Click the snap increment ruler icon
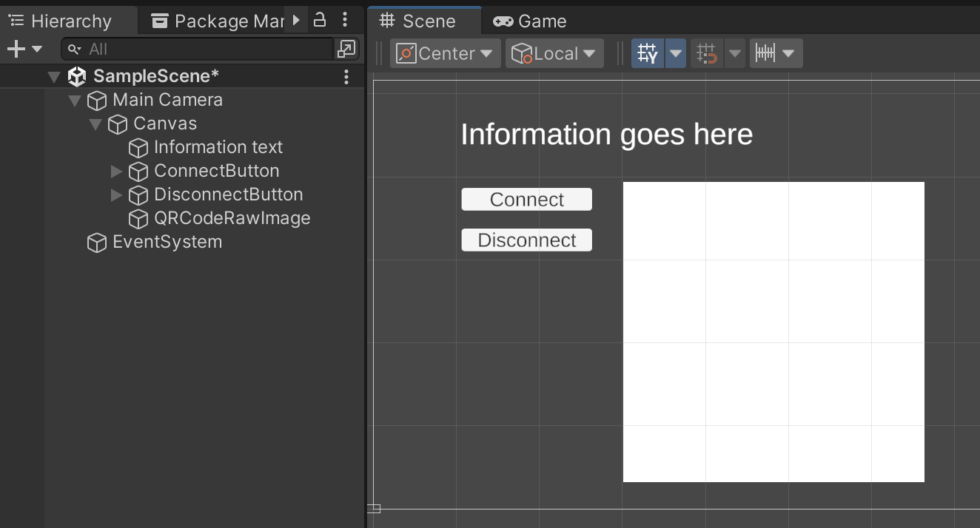This screenshot has width=980, height=528. pos(766,53)
